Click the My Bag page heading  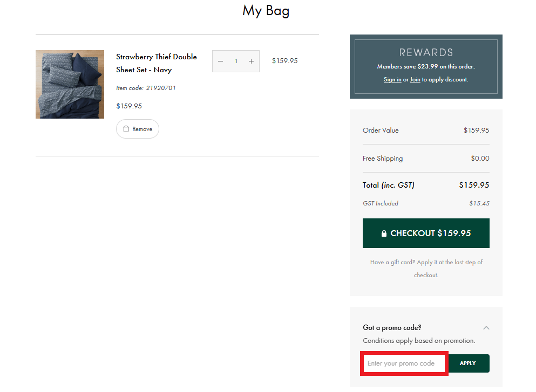click(266, 10)
